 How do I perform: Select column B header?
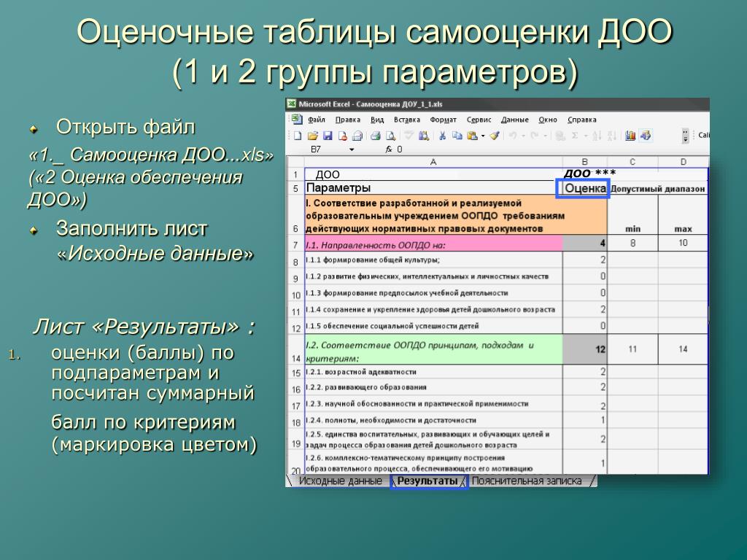[x=585, y=162]
